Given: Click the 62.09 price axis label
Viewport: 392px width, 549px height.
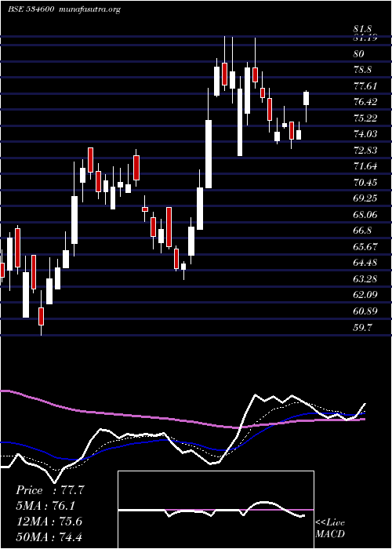Looking at the screenshot, I should coord(365,295).
